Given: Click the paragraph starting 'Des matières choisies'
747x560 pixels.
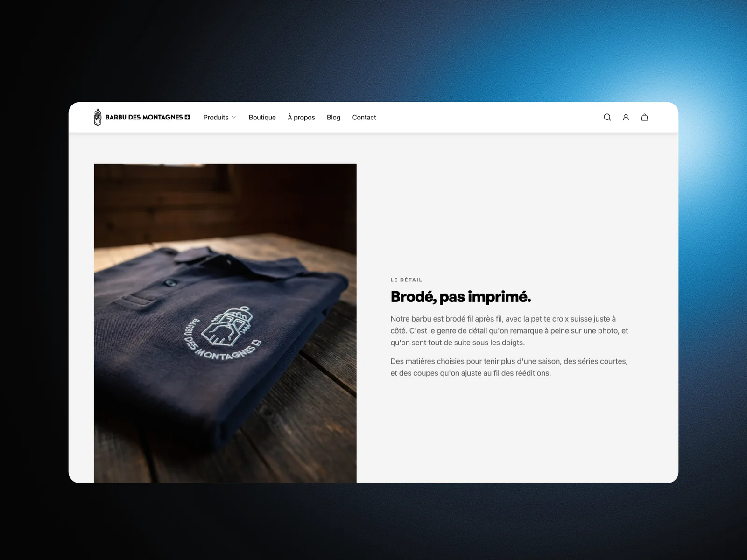Looking at the screenshot, I should point(509,367).
